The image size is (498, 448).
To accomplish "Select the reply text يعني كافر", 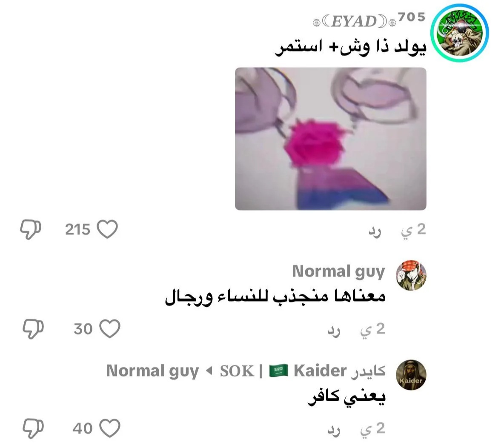I will point(346,397).
